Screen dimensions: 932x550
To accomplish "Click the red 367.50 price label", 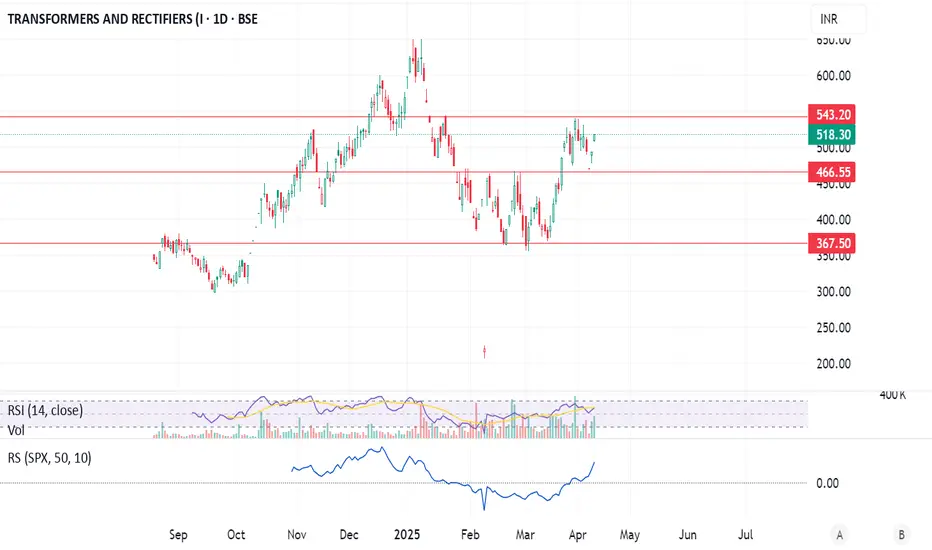I will pyautogui.click(x=832, y=243).
